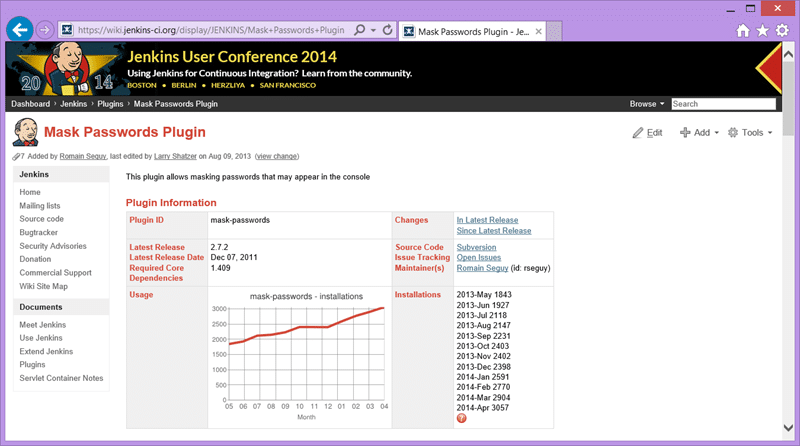Open Servlet Container Notes in sidebar
Viewport: 800px width, 446px height.
pos(61,378)
